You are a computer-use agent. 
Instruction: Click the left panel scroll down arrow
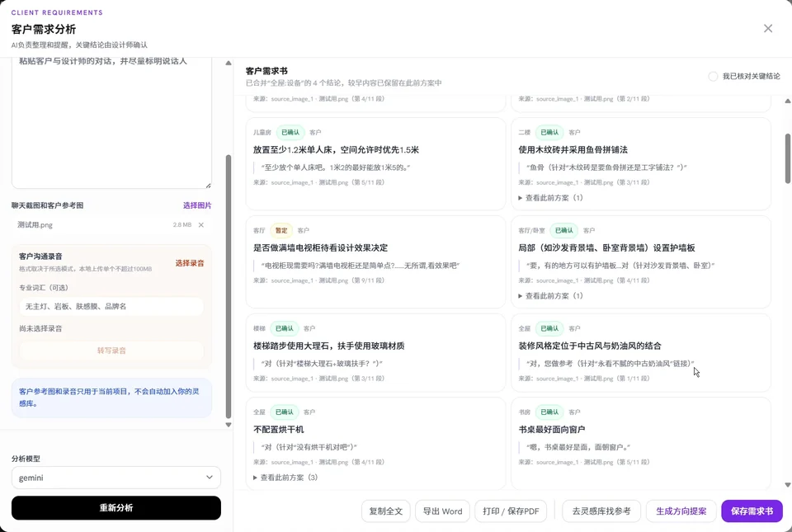click(x=229, y=425)
